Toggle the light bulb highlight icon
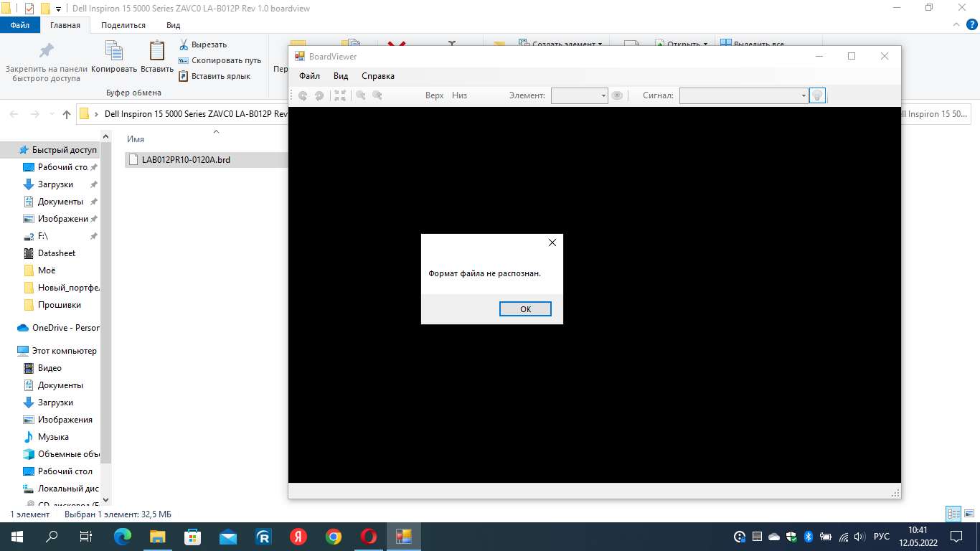Image resolution: width=980 pixels, height=551 pixels. (x=816, y=95)
